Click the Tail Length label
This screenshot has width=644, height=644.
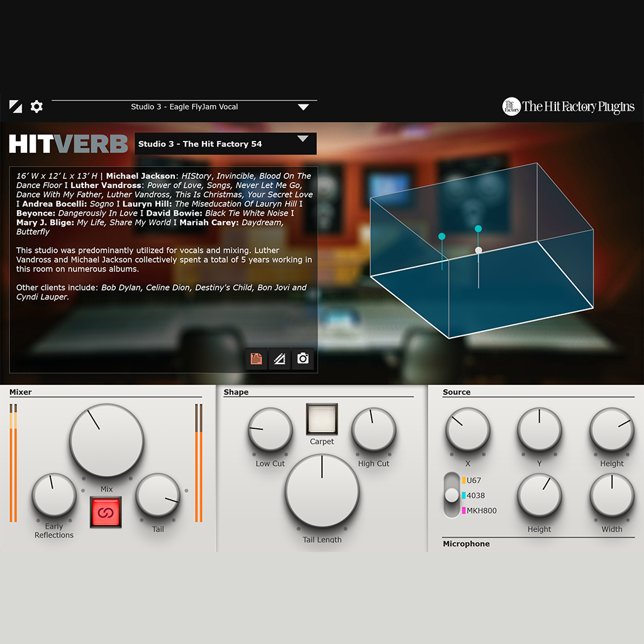pos(322,539)
